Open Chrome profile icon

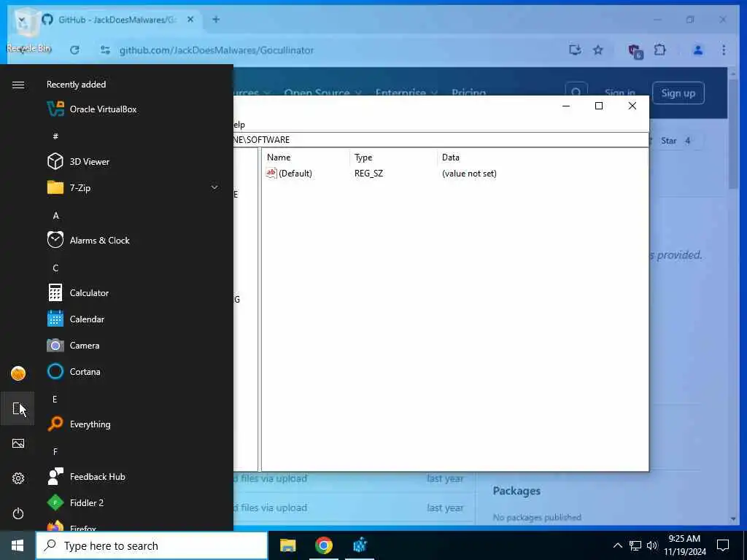click(x=698, y=50)
